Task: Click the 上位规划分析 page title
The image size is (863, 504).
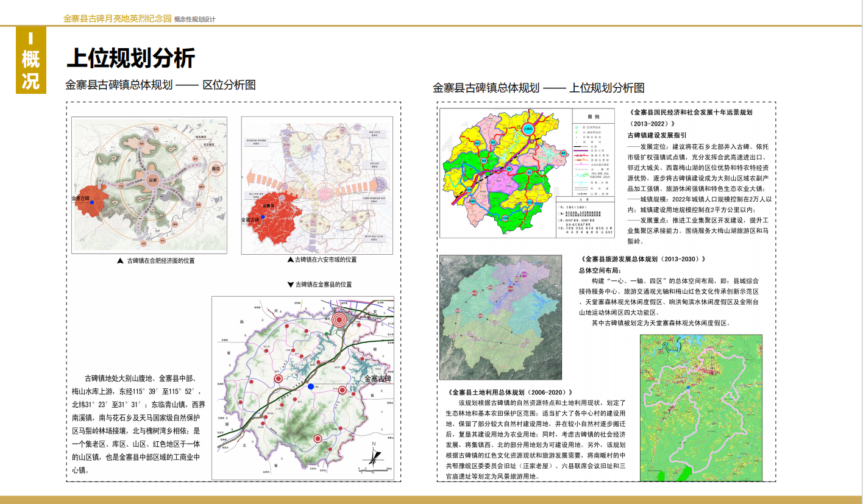Action: pyautogui.click(x=130, y=59)
